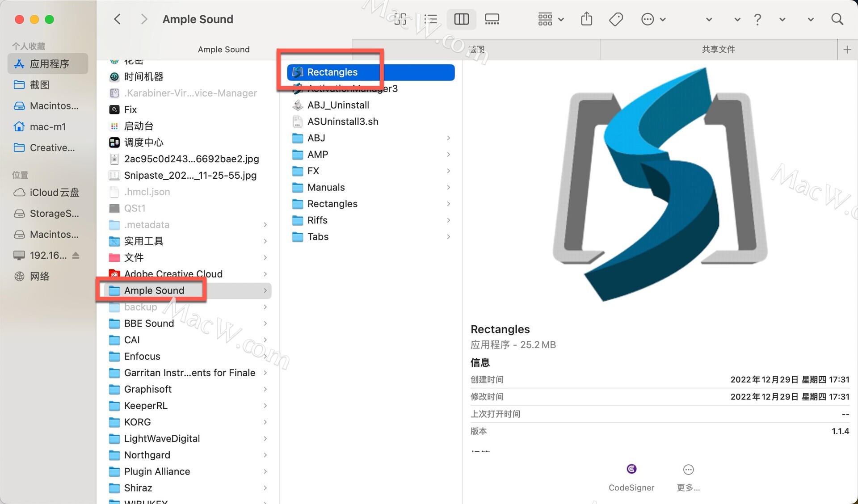Select the Rectangles application
This screenshot has height=504, width=858.
click(371, 72)
